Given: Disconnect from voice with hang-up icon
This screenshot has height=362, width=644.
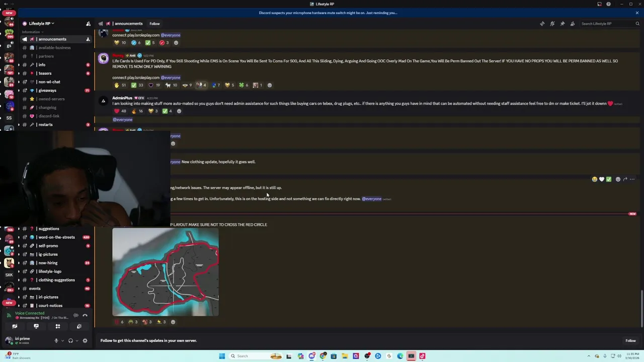Looking at the screenshot, I should pos(85,315).
